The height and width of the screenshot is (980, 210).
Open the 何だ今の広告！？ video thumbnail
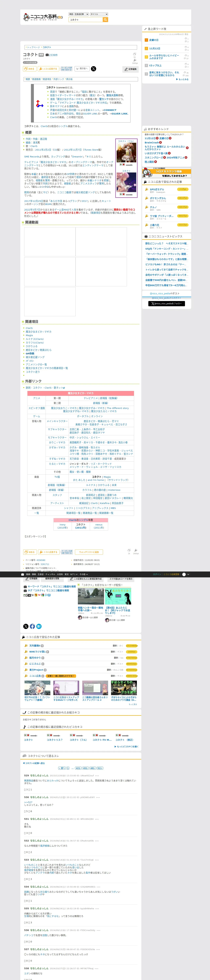coord(37,688)
